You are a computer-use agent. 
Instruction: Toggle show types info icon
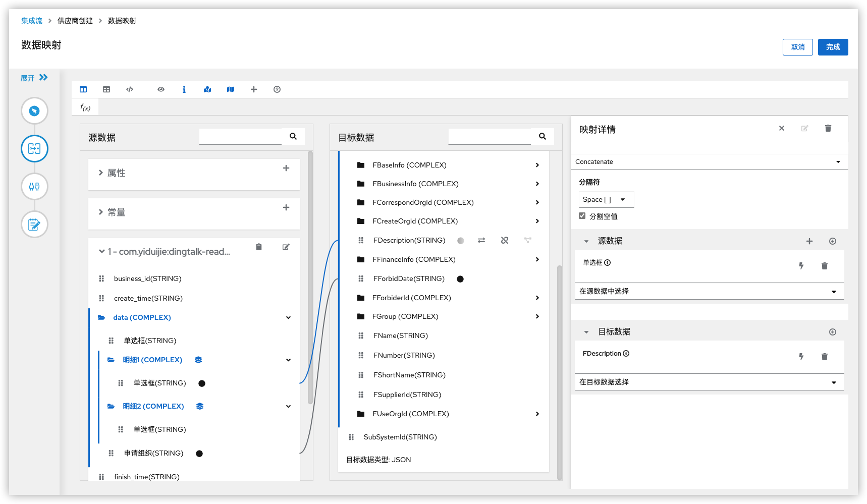coord(184,89)
